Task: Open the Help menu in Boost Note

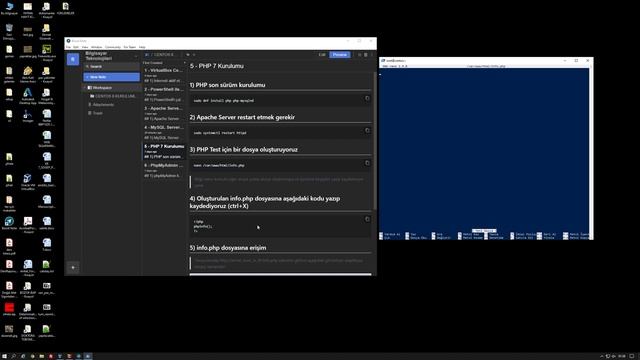Action: pos(142,47)
